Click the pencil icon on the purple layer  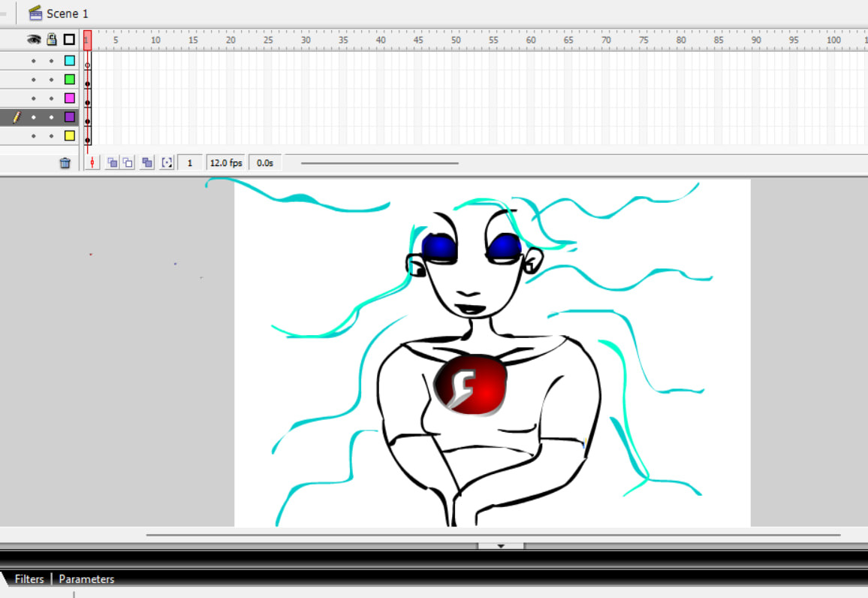coord(17,117)
